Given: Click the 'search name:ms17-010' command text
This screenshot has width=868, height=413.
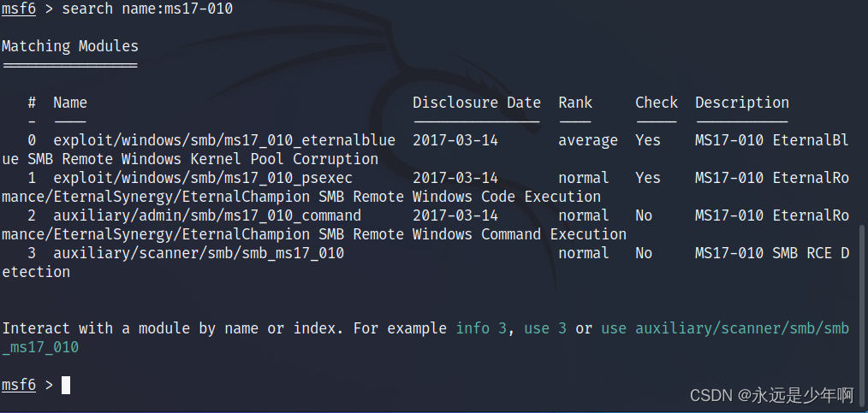Looking at the screenshot, I should pos(147,9).
